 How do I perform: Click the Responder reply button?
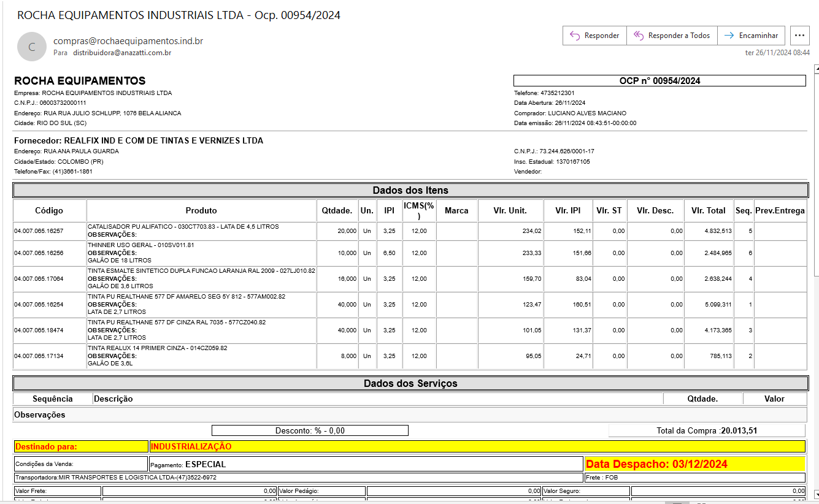[x=594, y=36]
